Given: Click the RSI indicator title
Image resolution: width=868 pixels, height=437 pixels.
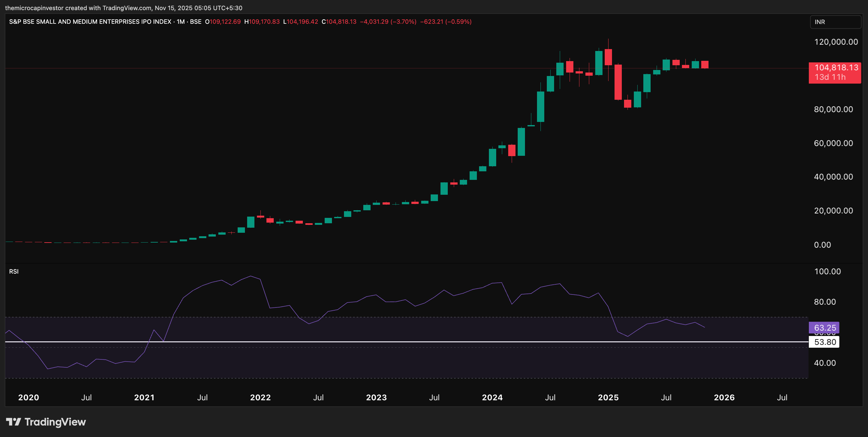Looking at the screenshot, I should point(14,271).
